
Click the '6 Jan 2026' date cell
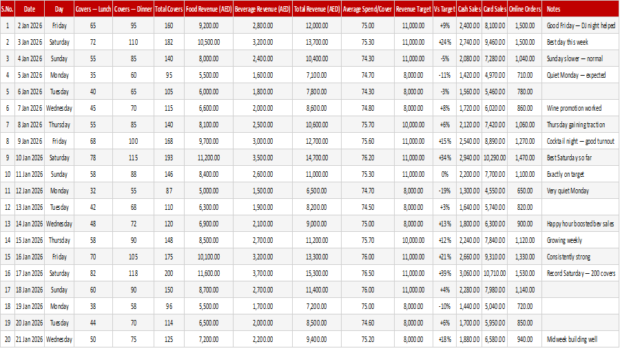pos(30,92)
